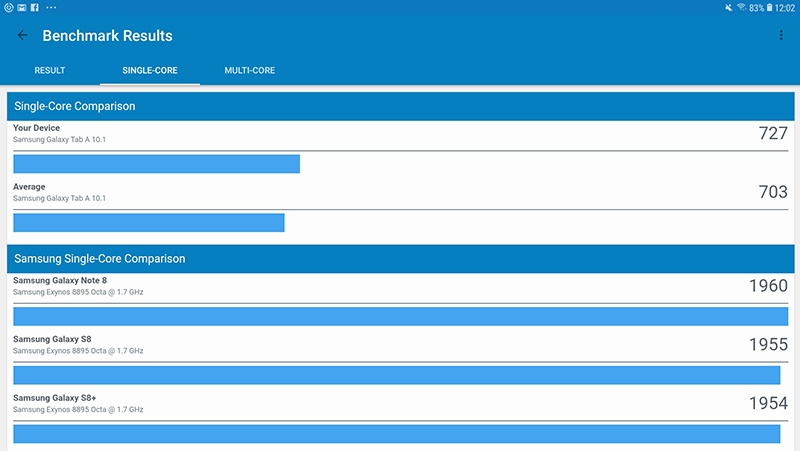Click the Galaxy S8+ score bar

396,434
